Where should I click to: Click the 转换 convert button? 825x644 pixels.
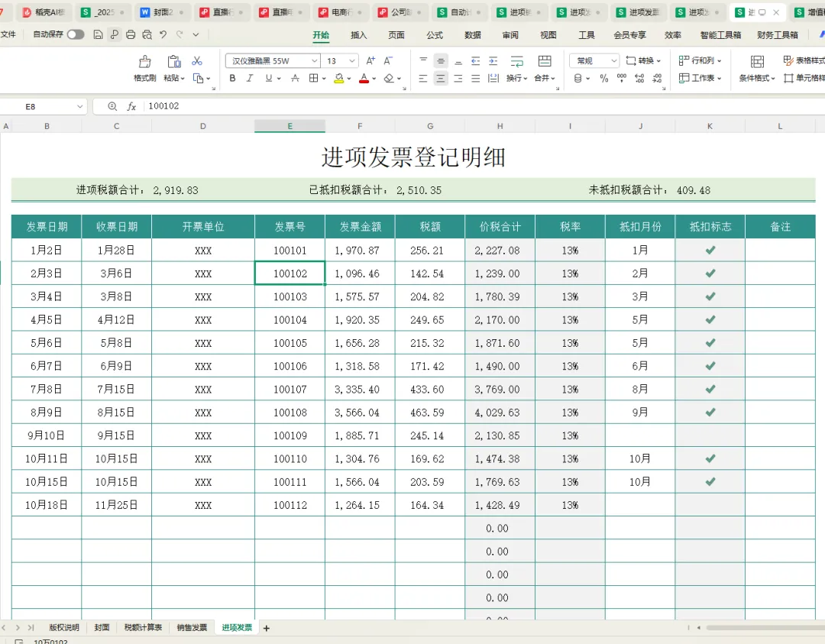[x=643, y=60]
